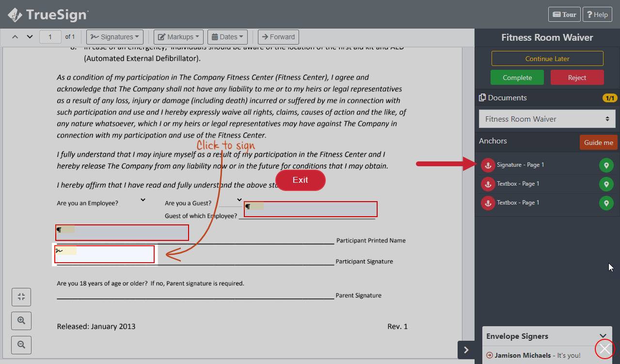
Task: Click the Reject button
Action: [577, 77]
